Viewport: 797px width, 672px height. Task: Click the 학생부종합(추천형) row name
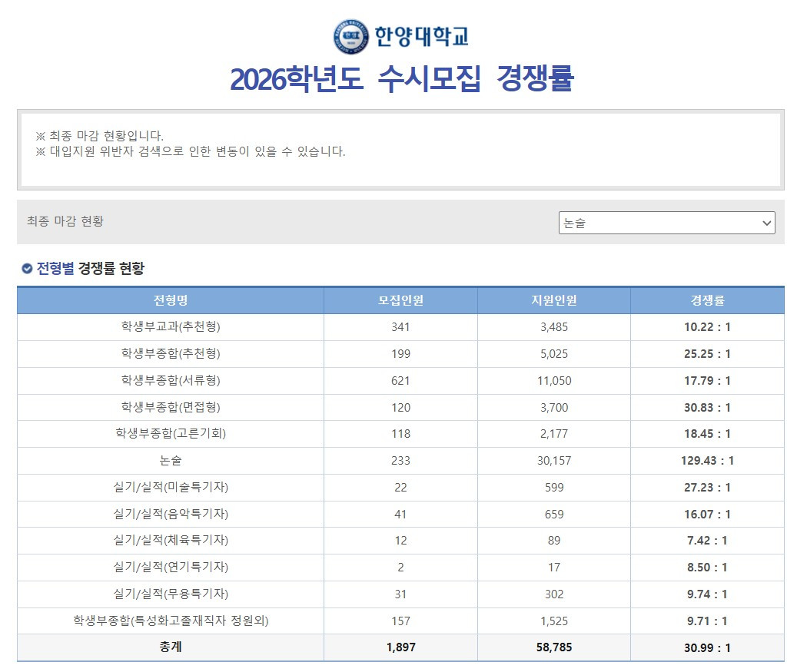click(x=171, y=353)
